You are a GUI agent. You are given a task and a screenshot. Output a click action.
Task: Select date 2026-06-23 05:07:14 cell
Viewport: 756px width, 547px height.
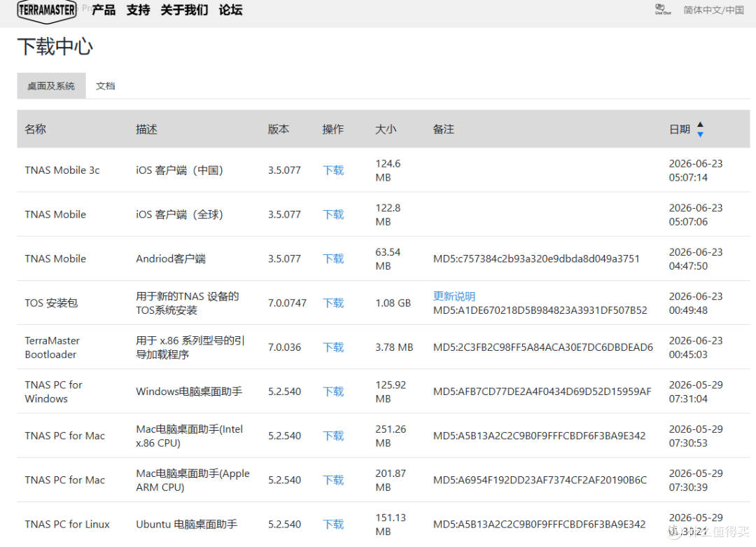pyautogui.click(x=696, y=170)
